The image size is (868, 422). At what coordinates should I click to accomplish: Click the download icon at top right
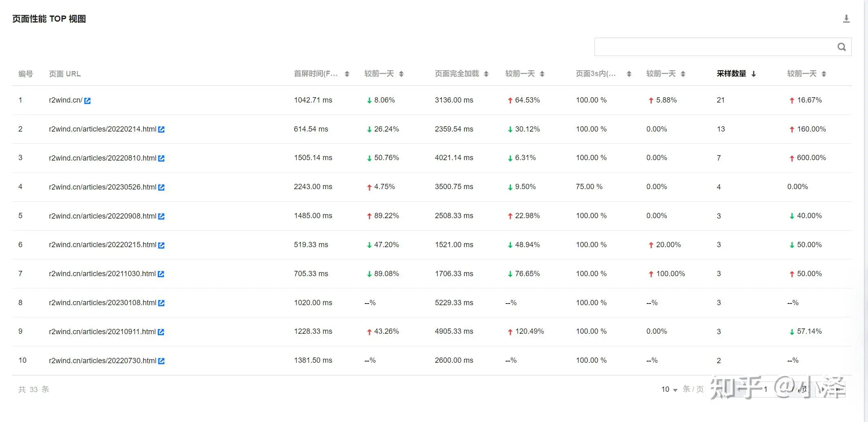(846, 19)
